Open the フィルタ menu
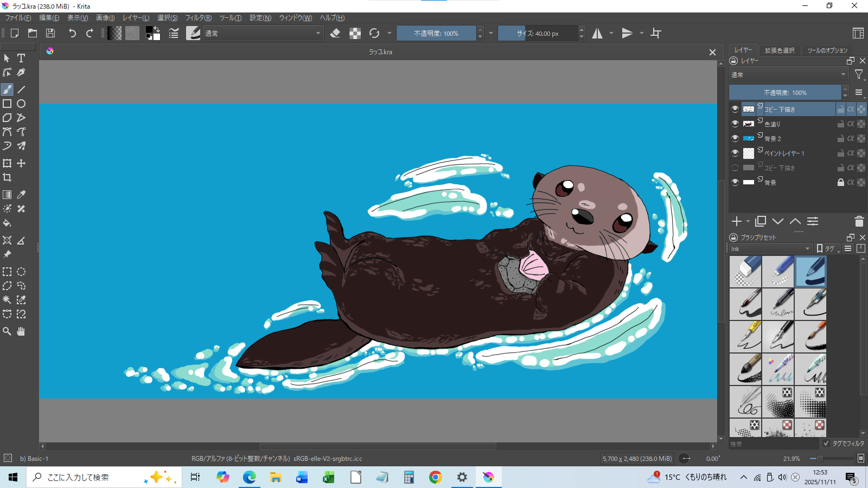This screenshot has height=488, width=868. 198,18
